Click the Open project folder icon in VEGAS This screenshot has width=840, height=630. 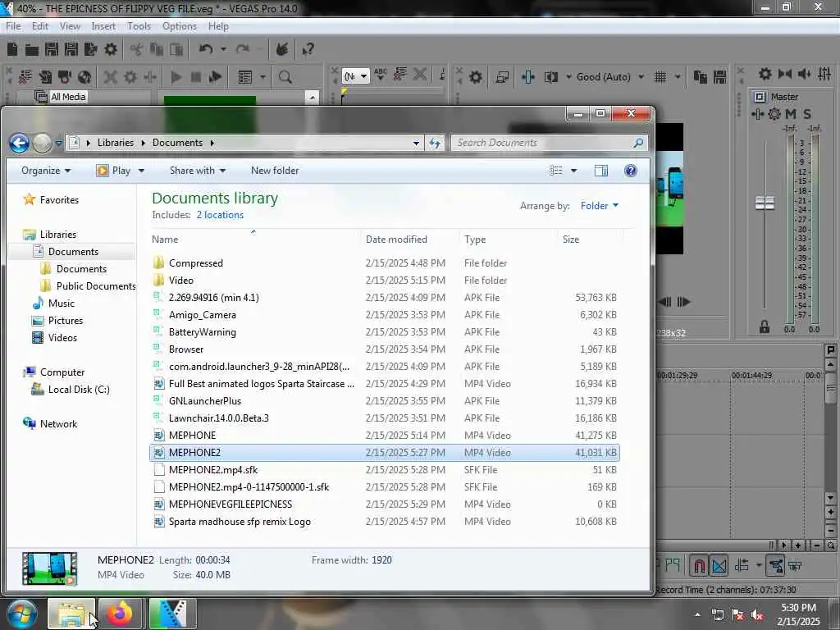click(32, 50)
